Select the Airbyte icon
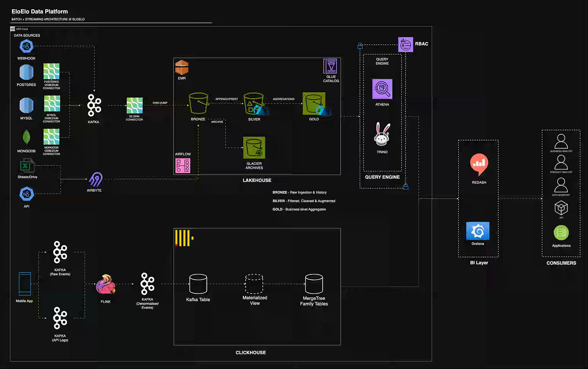The height and width of the screenshot is (369, 588). (x=95, y=179)
